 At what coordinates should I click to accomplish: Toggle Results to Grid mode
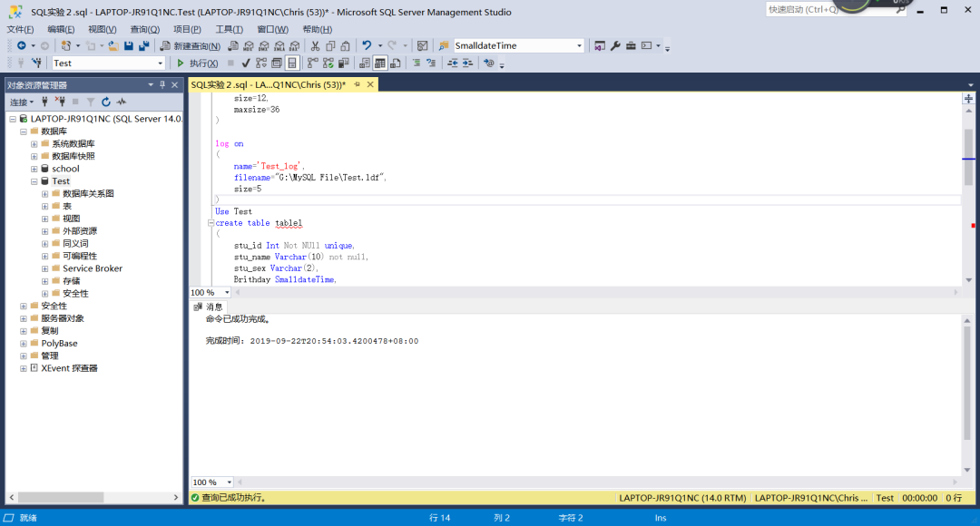[379, 63]
